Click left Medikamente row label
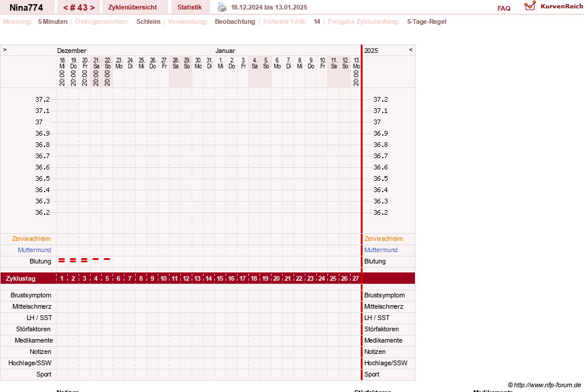584x392 pixels. coord(34,340)
